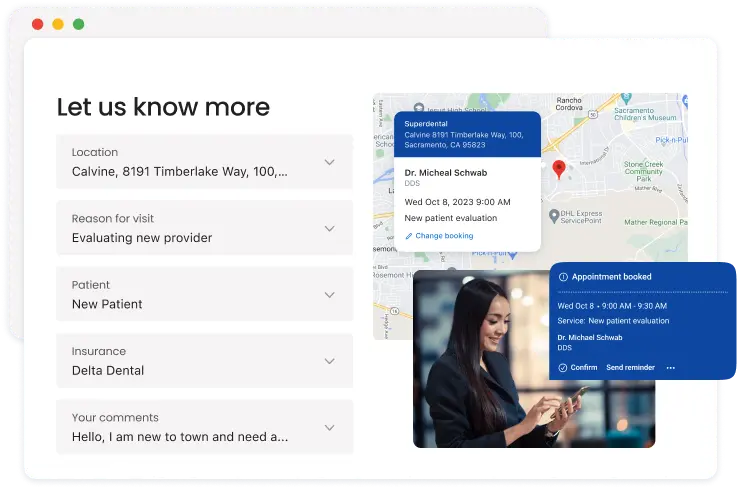Click the Stone Creek Community Park map label

point(643,172)
